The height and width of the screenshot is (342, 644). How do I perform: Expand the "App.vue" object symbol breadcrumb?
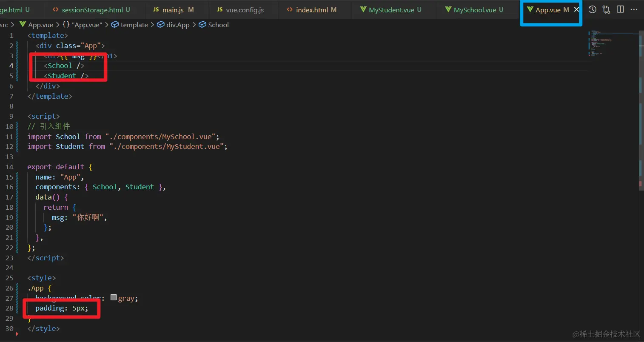tap(83, 25)
